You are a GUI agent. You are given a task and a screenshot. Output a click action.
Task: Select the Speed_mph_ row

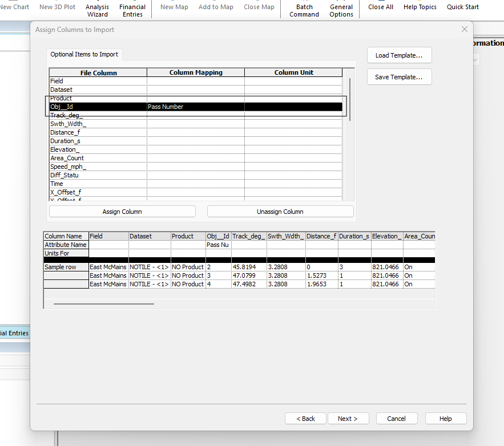[196, 167]
